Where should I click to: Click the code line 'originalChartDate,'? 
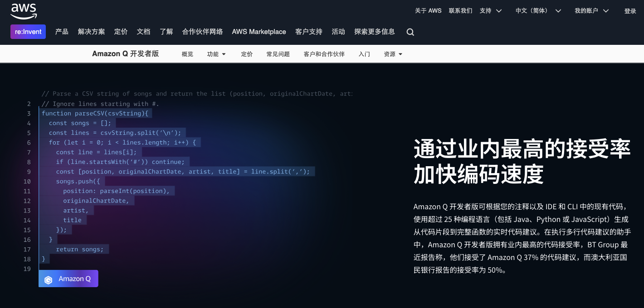coord(96,201)
